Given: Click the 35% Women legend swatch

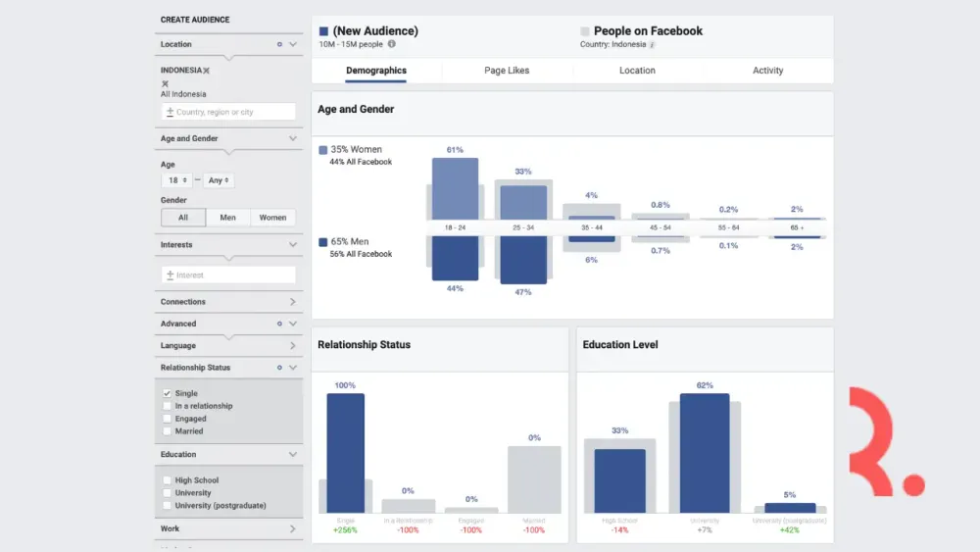Looking at the screenshot, I should pos(323,150).
